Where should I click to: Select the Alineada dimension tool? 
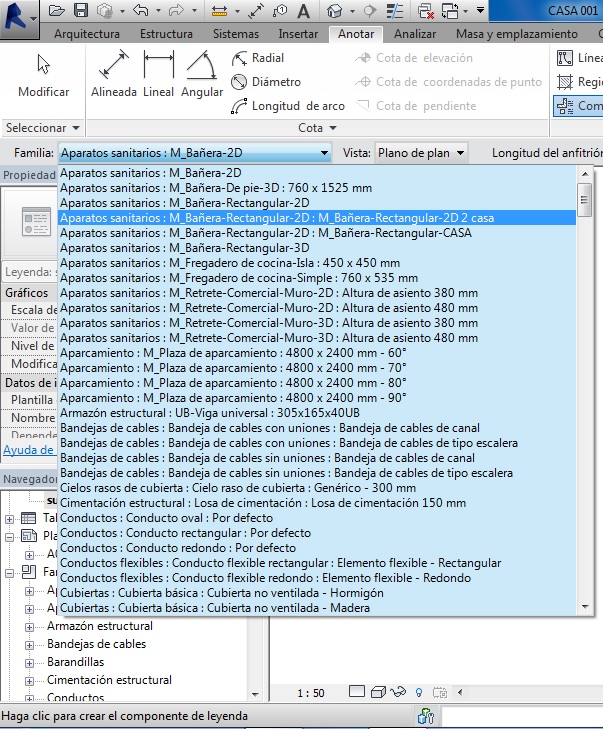click(114, 74)
